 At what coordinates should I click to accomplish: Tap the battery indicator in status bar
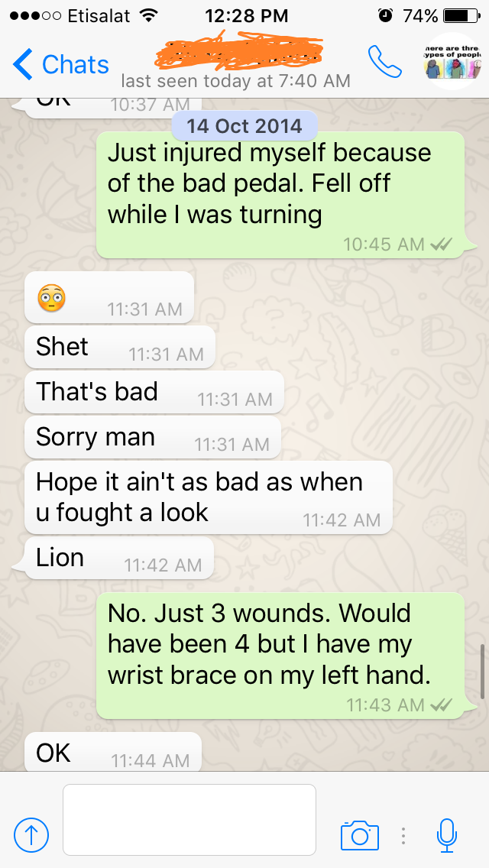point(461,15)
